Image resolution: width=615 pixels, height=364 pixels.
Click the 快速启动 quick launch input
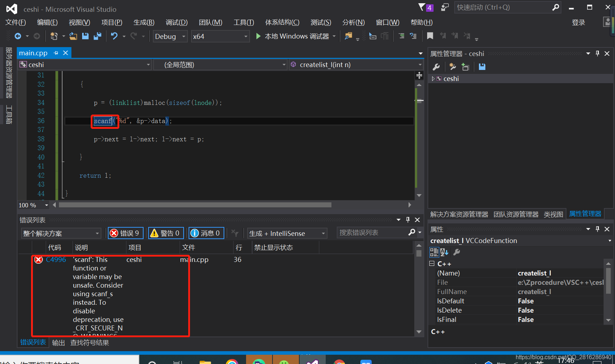tap(504, 7)
